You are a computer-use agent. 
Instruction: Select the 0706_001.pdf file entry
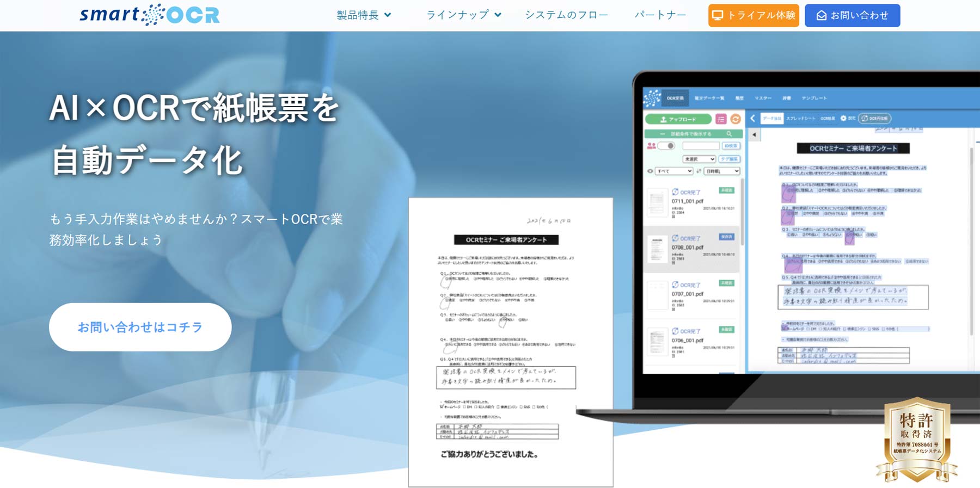pos(691,342)
